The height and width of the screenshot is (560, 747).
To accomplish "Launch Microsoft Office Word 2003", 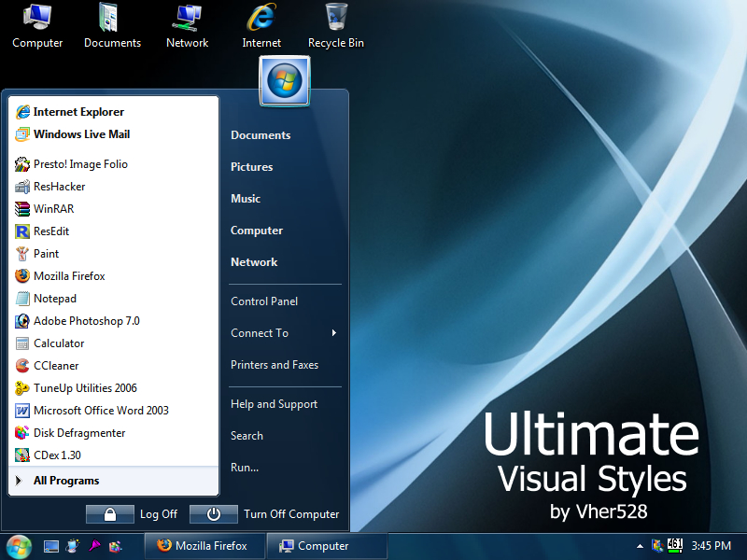I will (113, 411).
